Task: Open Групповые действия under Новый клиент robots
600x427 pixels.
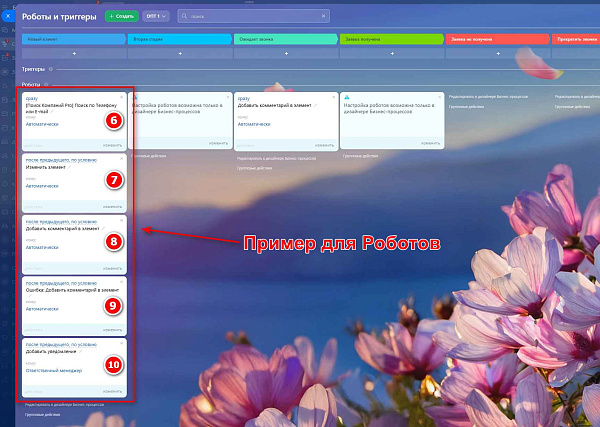Action: coord(42,415)
